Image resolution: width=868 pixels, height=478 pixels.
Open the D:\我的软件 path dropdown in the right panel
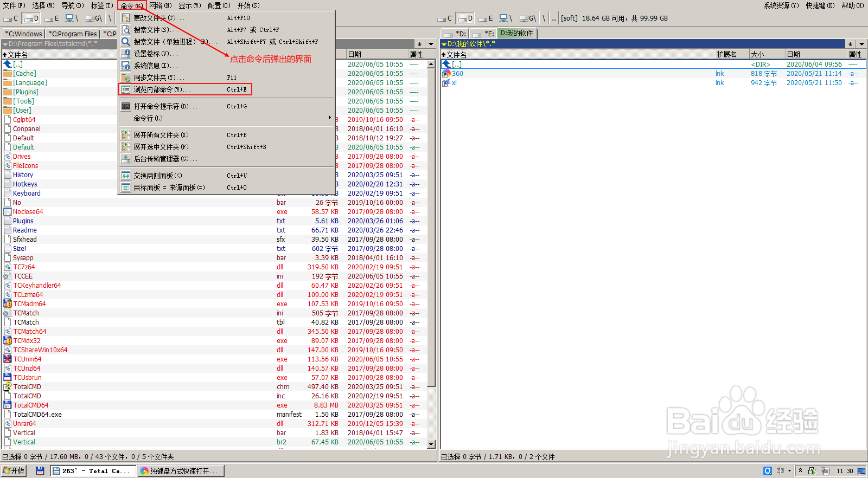pyautogui.click(x=444, y=44)
